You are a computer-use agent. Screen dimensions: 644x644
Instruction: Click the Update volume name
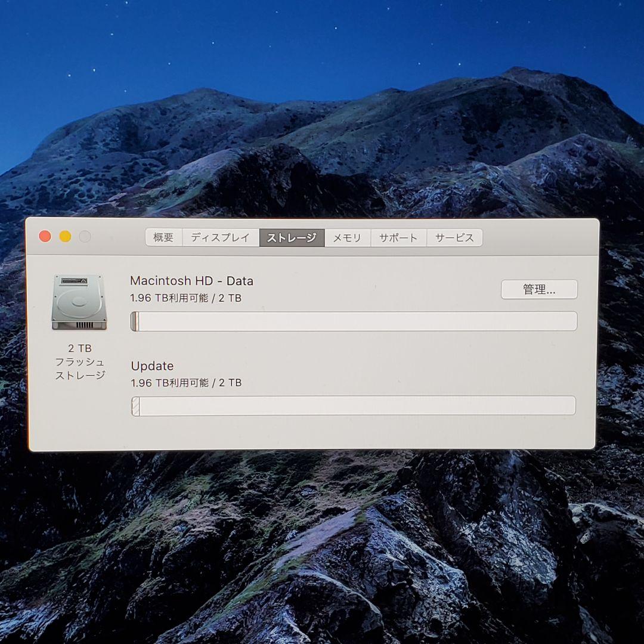pos(152,366)
